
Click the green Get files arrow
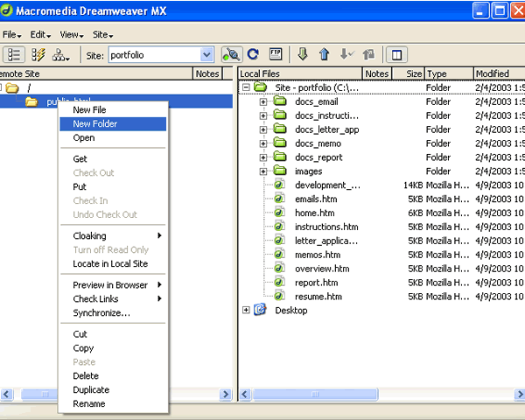point(303,54)
